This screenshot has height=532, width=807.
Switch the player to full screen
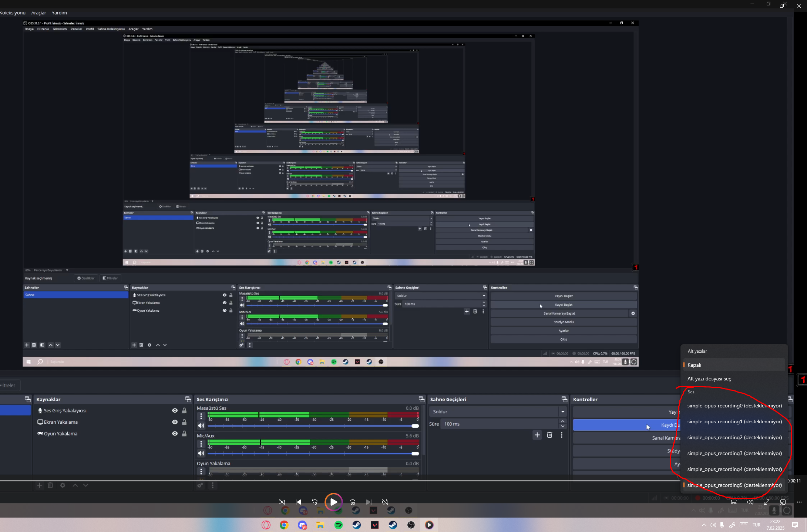pyautogui.click(x=767, y=502)
